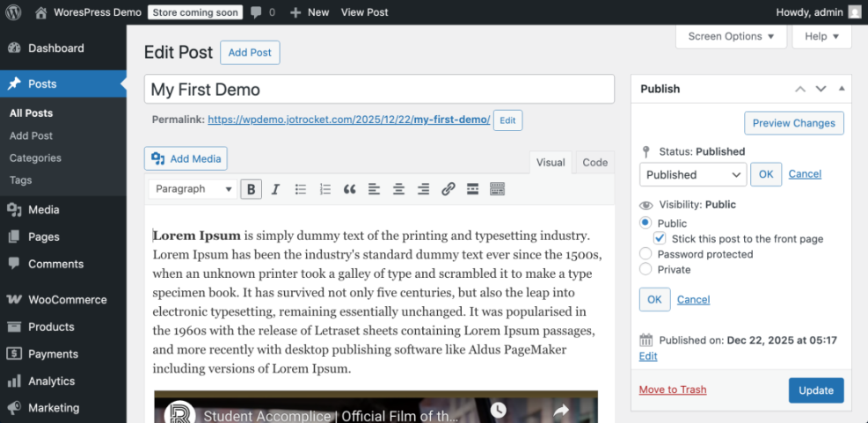Click the Update button

816,390
